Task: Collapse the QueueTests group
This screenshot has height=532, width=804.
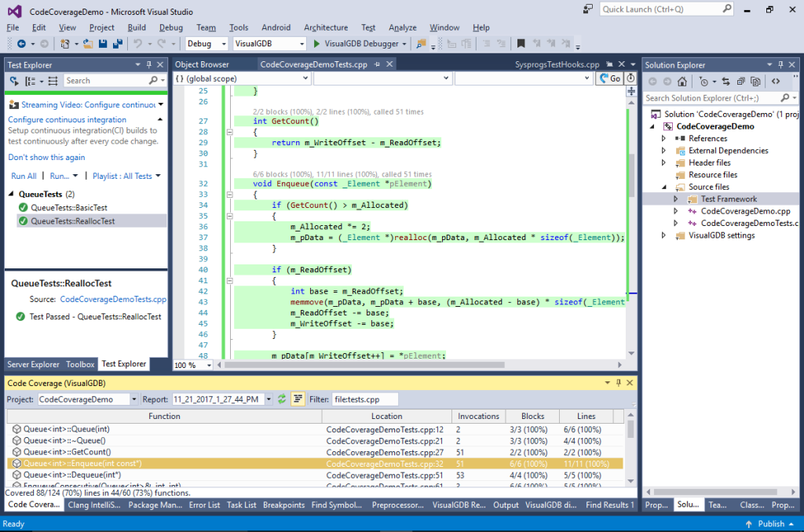Action: [11, 195]
